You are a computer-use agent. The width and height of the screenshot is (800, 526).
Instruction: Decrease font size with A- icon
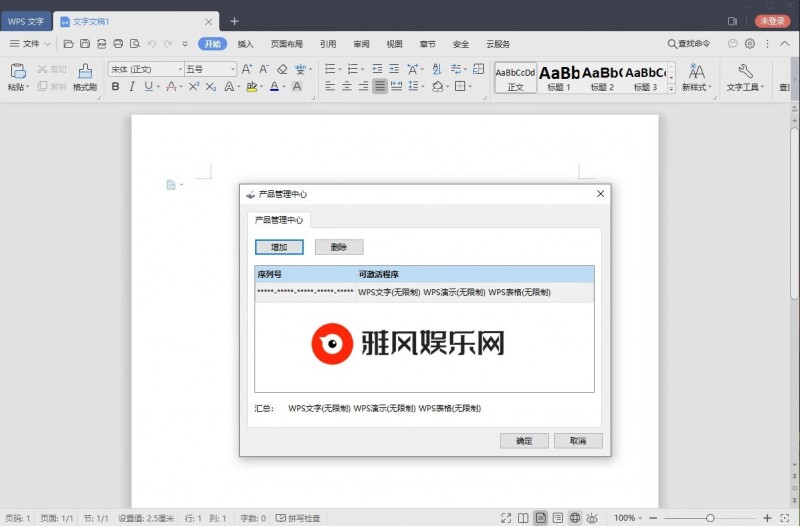point(264,69)
